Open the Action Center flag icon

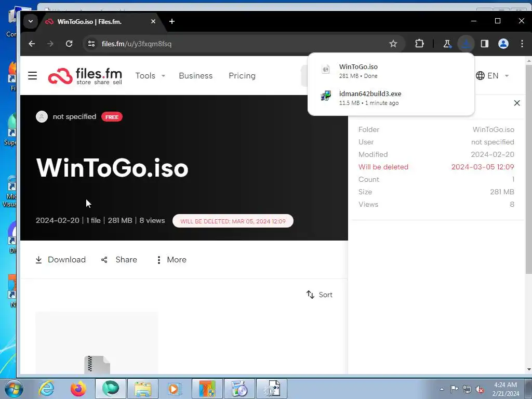click(x=454, y=389)
